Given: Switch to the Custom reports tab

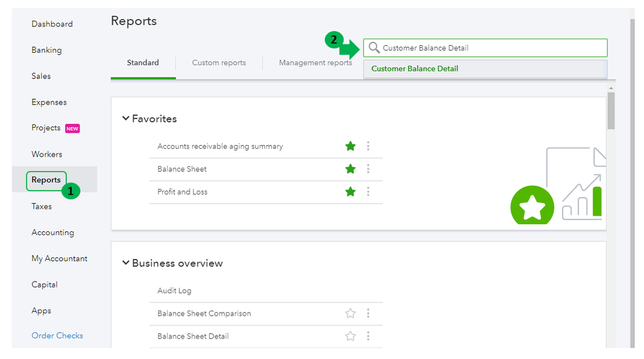Looking at the screenshot, I should click(x=219, y=63).
